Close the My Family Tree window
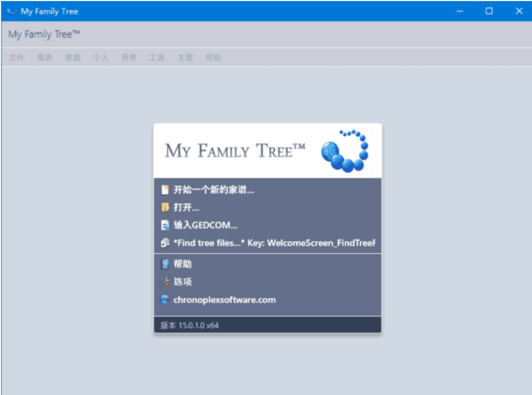 519,11
